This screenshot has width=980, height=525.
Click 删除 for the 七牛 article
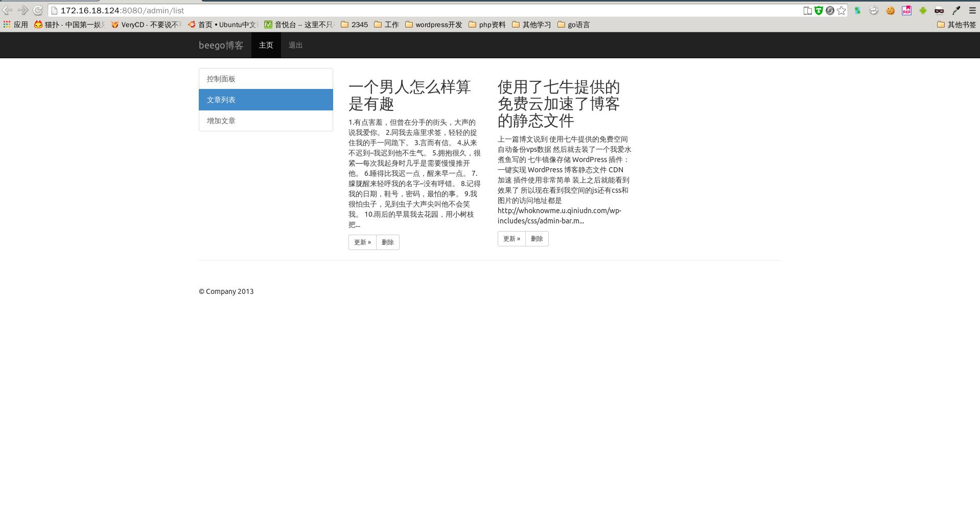point(537,239)
